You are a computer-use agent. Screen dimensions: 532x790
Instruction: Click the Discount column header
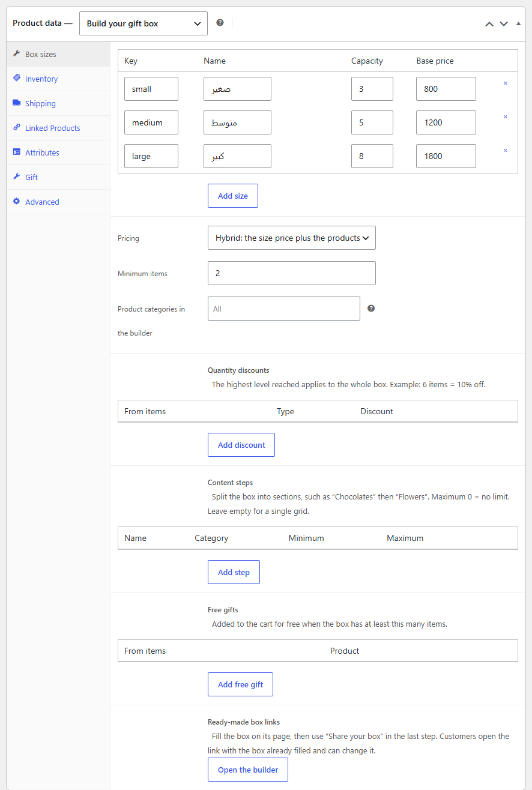point(376,411)
